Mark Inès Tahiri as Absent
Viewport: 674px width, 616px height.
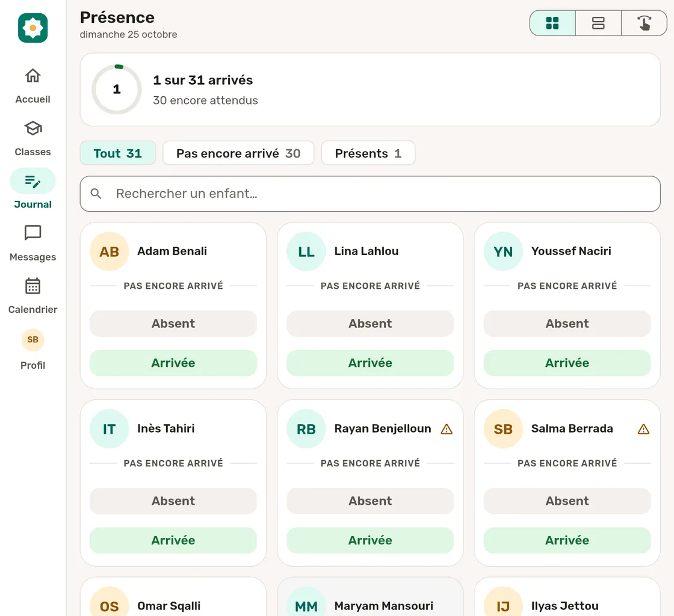[x=173, y=501]
